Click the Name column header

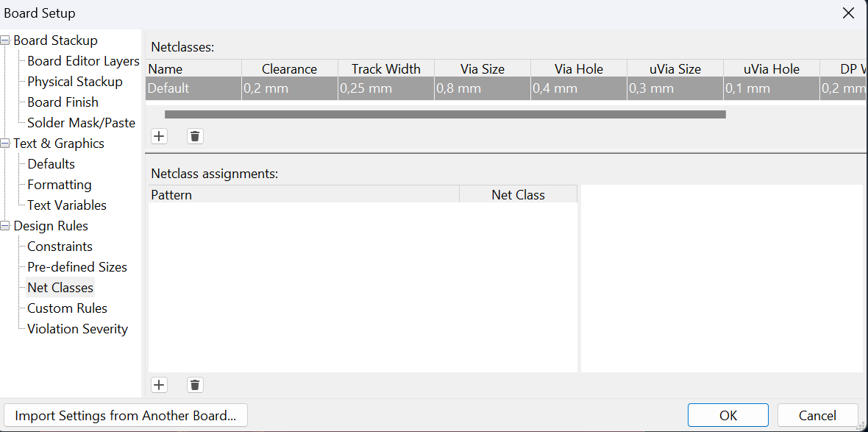click(193, 68)
